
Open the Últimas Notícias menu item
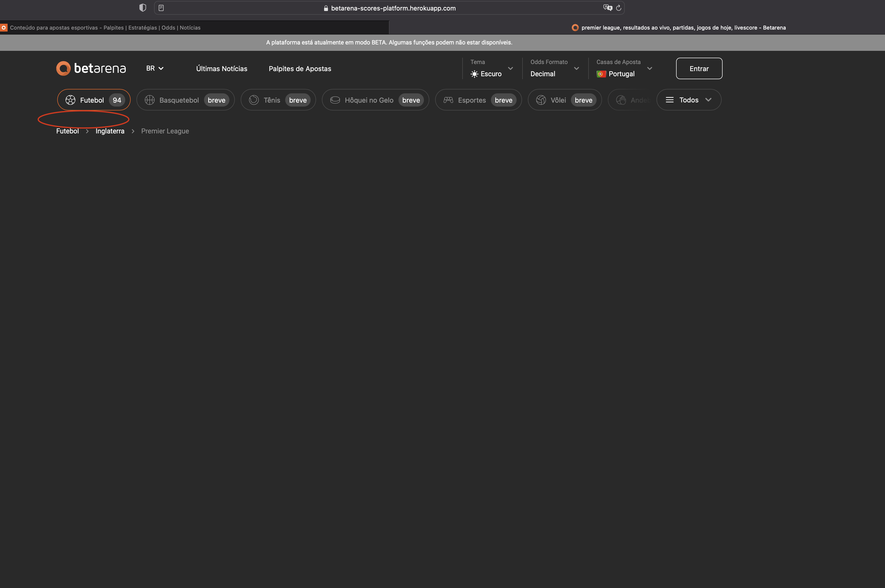coord(221,68)
